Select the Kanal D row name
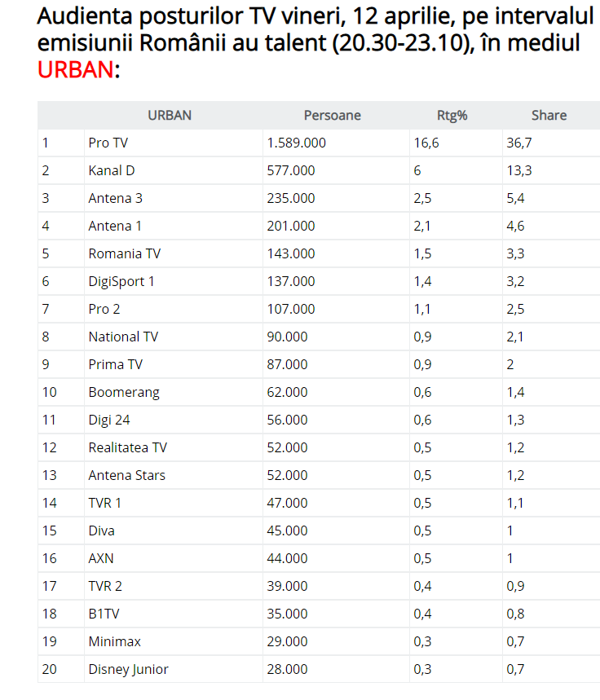Viewport: 600px width, 700px height. 112,170
